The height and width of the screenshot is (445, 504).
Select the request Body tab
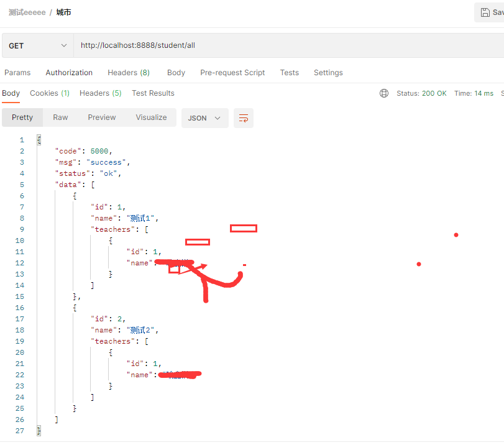tap(176, 73)
